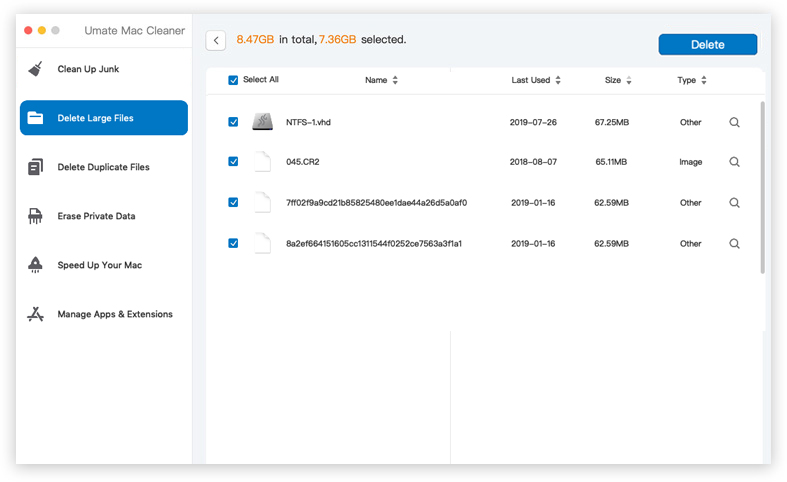This screenshot has width=787, height=482.
Task: Click the Image type cell
Action: click(691, 162)
